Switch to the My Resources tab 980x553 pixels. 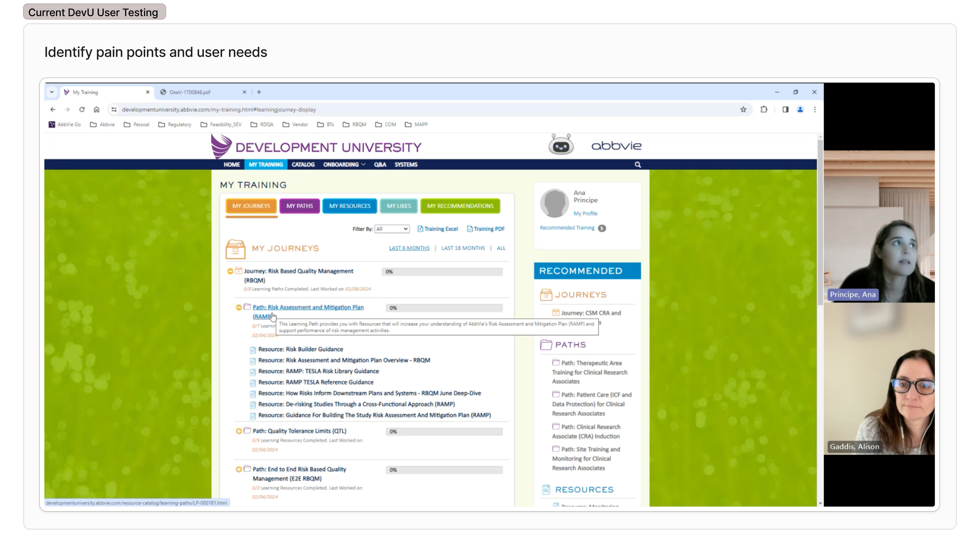coord(350,206)
